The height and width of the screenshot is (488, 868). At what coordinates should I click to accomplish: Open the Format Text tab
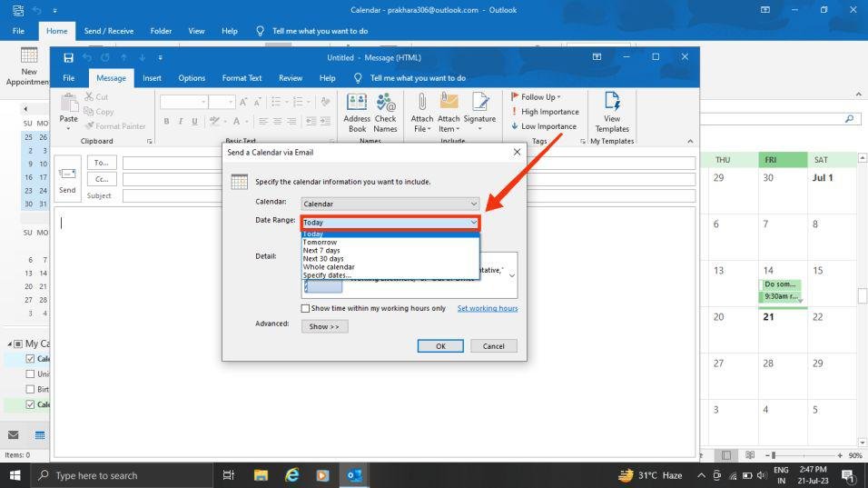click(242, 78)
